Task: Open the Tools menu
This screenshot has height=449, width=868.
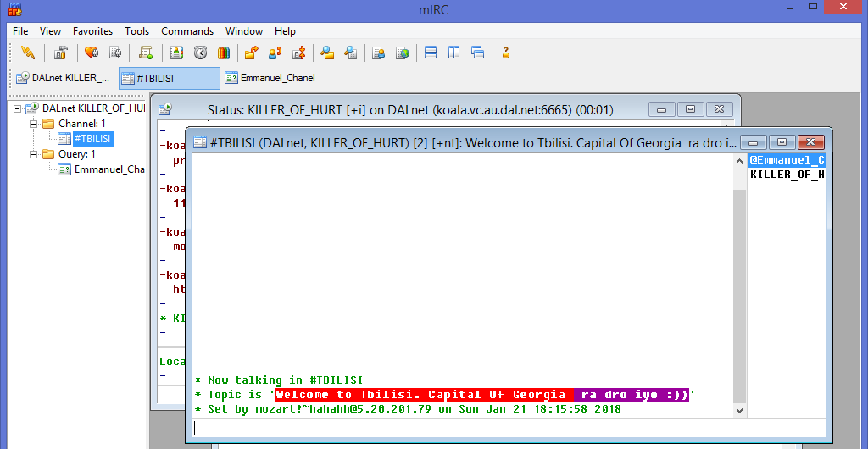Action: (136, 31)
